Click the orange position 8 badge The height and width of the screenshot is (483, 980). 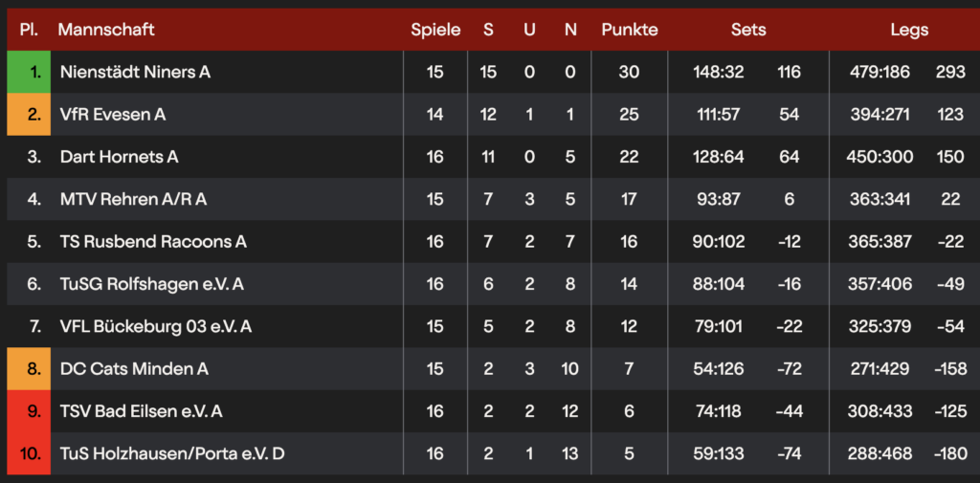(29, 368)
